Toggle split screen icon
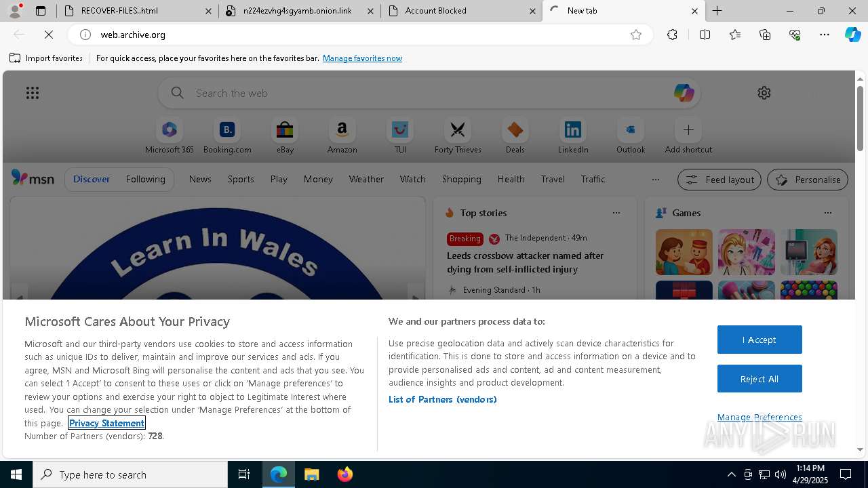Image resolution: width=868 pixels, height=488 pixels. click(705, 35)
